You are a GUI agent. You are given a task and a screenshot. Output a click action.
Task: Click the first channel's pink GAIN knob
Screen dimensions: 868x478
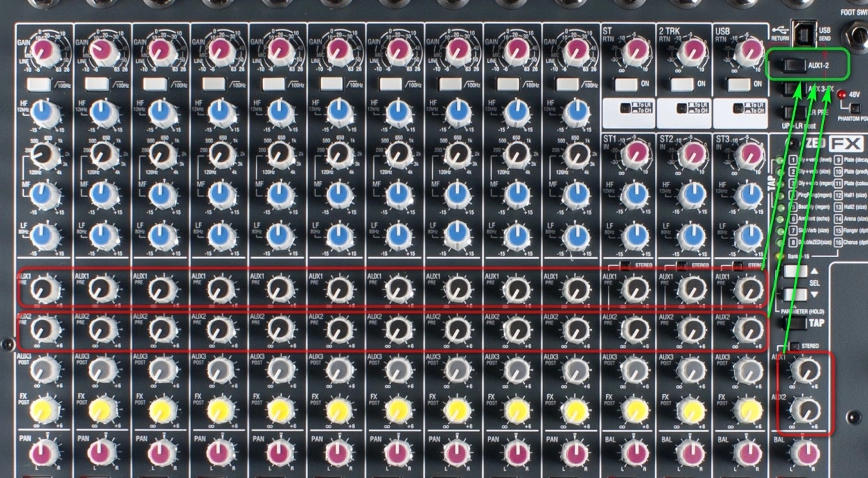click(45, 50)
